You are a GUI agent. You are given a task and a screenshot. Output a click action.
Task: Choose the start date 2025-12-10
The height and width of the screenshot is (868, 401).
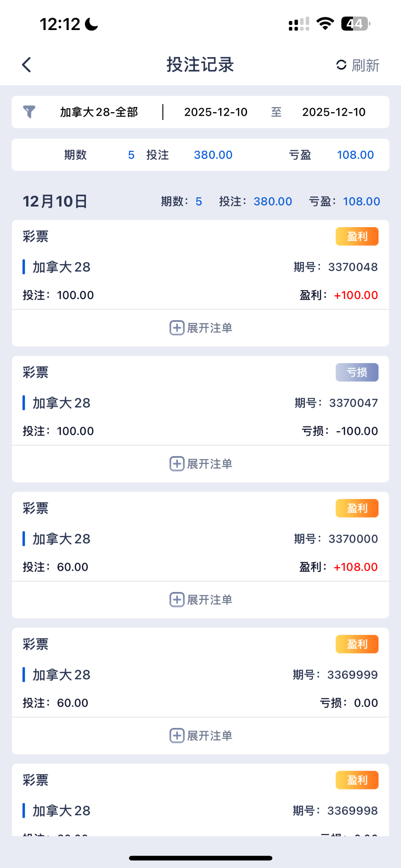[216, 112]
